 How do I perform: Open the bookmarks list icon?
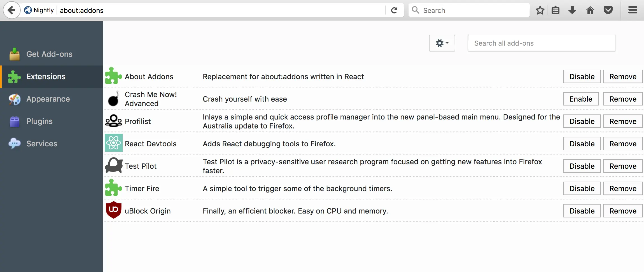pos(556,10)
